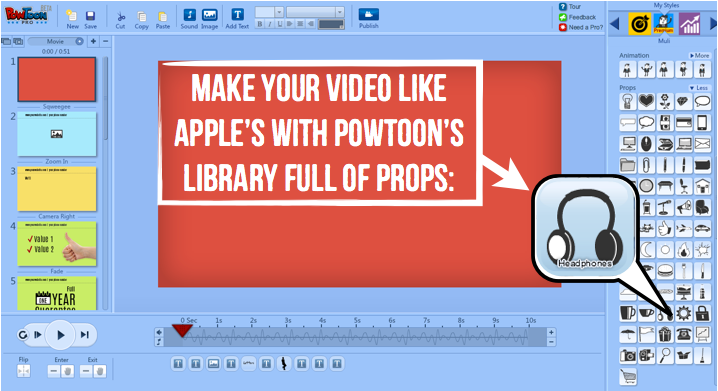Toggle underline text formatting
Image resolution: width=718 pixels, height=391 pixels.
[x=279, y=24]
